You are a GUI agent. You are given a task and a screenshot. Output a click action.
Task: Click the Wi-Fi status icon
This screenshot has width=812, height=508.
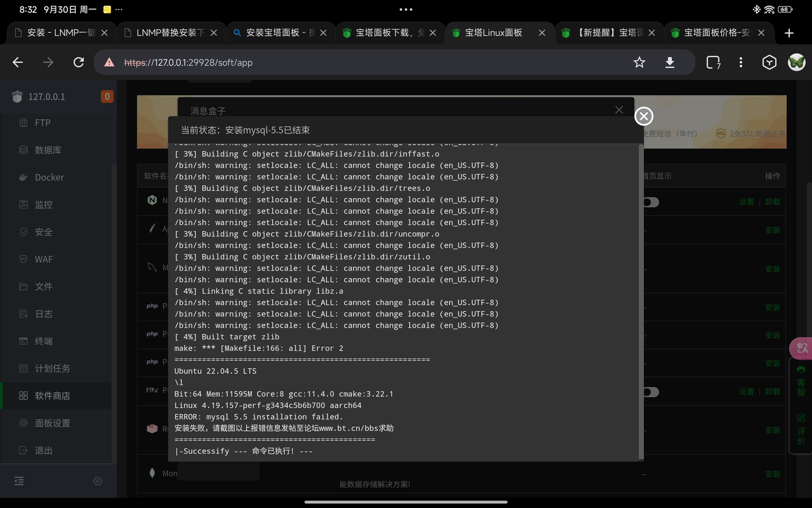click(769, 10)
